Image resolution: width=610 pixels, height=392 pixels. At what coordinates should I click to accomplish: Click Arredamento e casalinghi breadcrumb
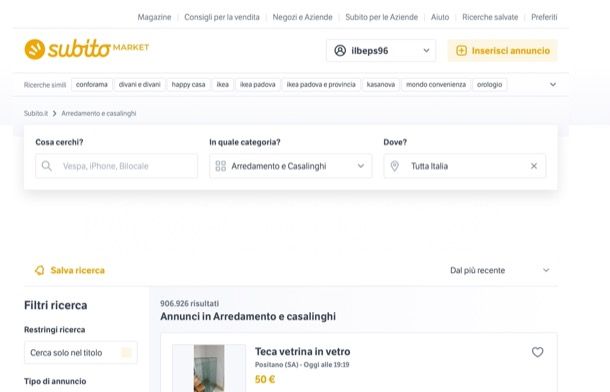99,114
